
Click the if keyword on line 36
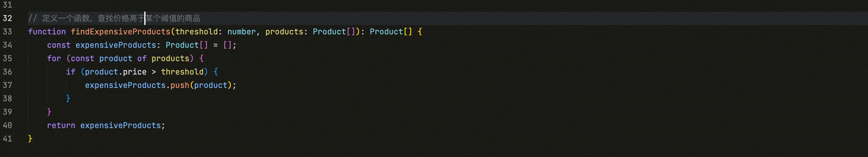coord(71,72)
